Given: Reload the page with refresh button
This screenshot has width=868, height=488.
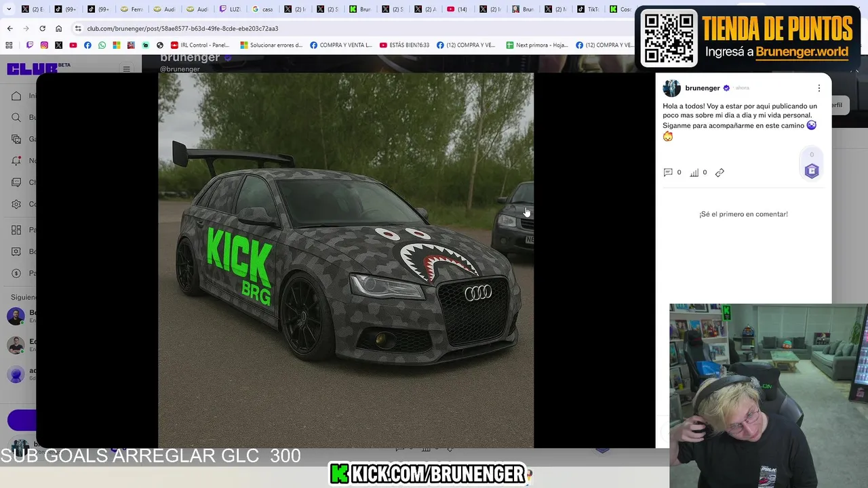Looking at the screenshot, I should 42,28.
